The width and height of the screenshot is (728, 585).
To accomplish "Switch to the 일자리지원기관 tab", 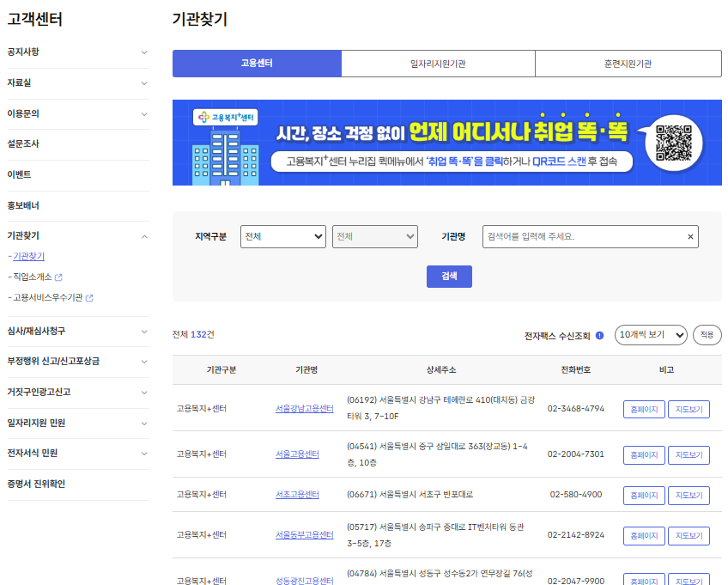I will [x=438, y=63].
